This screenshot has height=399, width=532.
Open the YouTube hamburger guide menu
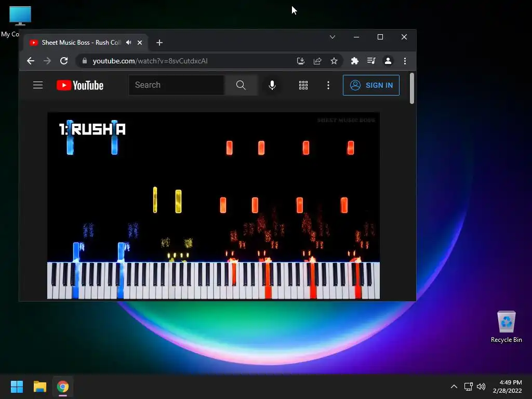[38, 85]
